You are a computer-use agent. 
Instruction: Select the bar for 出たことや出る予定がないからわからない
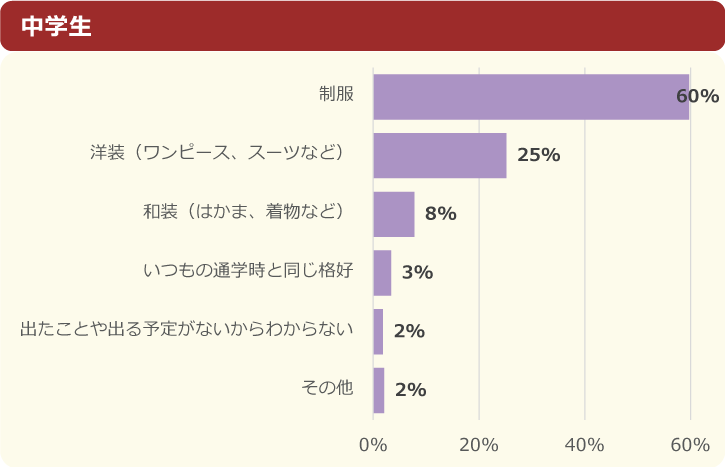pos(378,332)
